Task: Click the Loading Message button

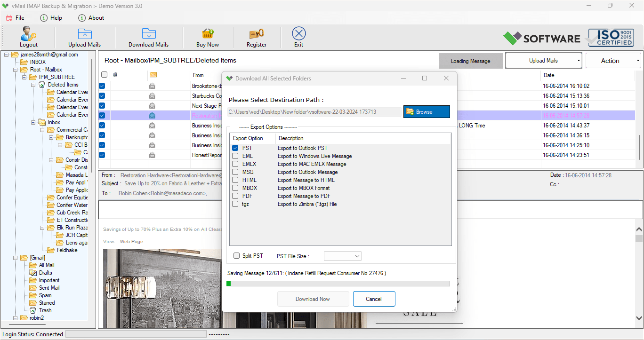Action: click(x=471, y=61)
